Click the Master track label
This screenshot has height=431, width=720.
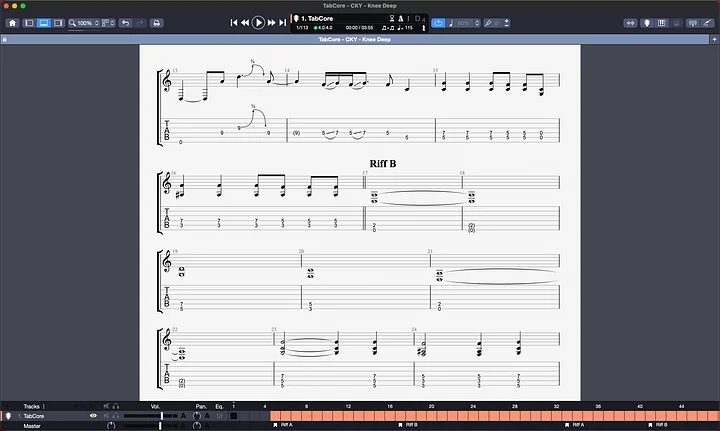tap(32, 426)
